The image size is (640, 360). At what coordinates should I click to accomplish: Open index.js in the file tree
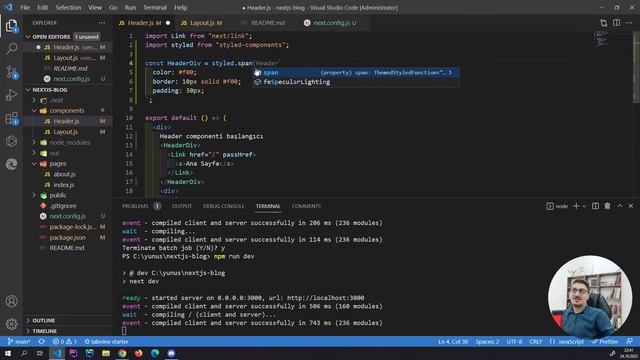67,185
